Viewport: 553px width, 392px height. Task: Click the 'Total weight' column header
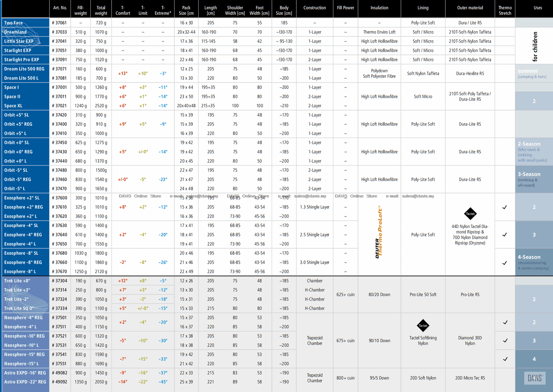tap(101, 10)
